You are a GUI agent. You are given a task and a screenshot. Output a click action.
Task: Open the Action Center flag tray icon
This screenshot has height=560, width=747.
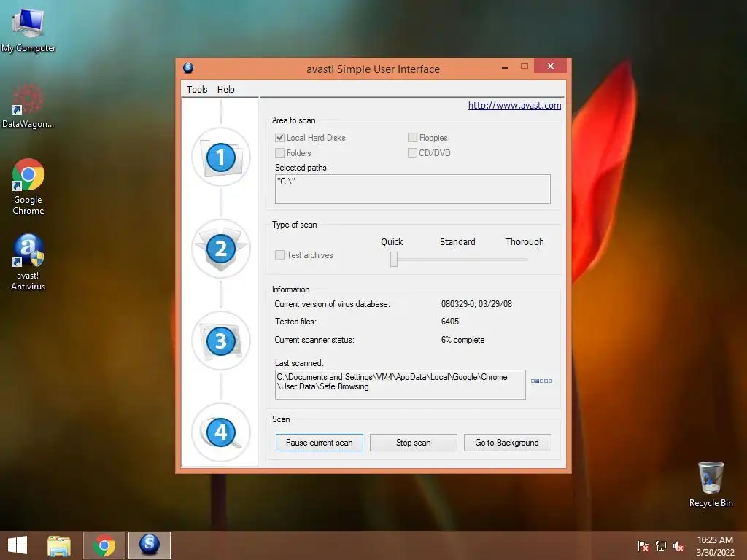tap(643, 545)
